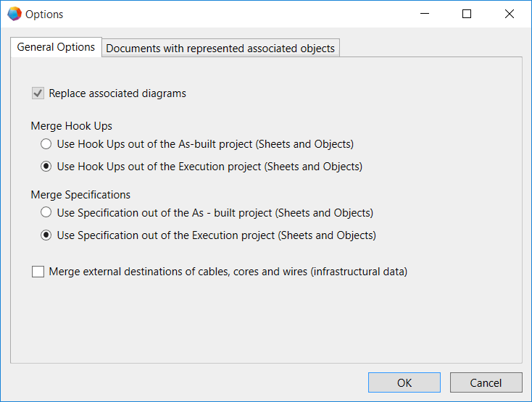Screen dimensions: 532x402
Task: Enable Merge external destinations of cables checkbox
Action: coord(38,272)
